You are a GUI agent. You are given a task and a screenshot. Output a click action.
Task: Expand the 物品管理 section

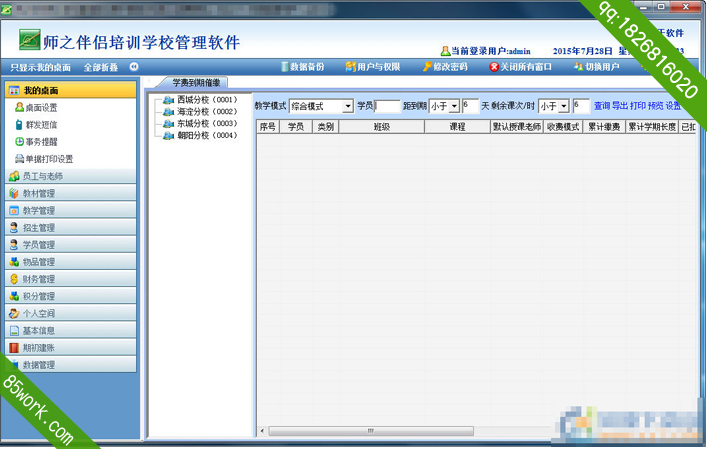tap(71, 262)
